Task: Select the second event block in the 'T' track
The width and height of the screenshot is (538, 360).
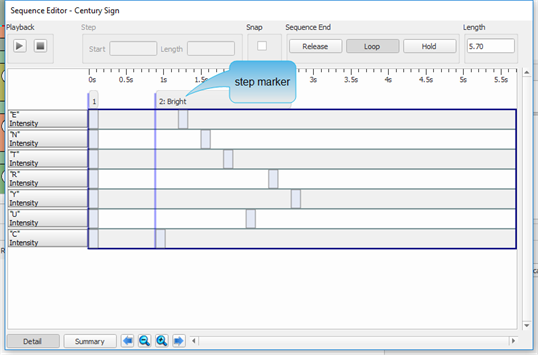Action: pyautogui.click(x=228, y=159)
